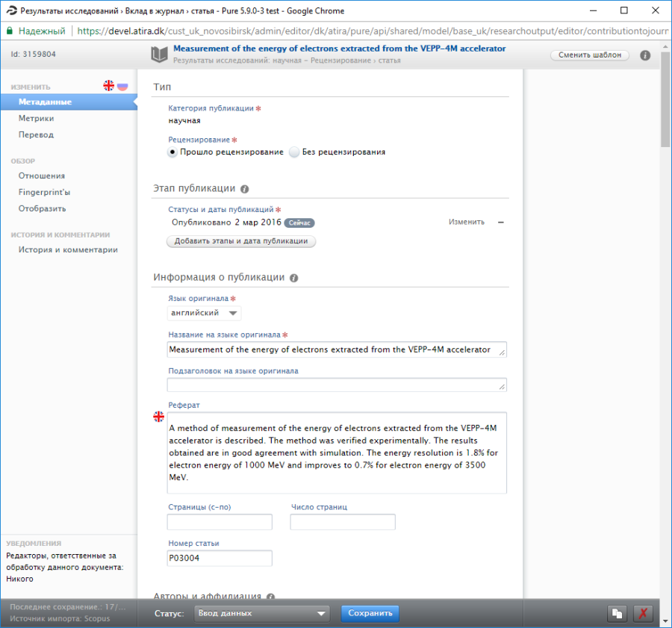The width and height of the screenshot is (672, 628).
Task: Open Метрики section in the sidebar
Action: tap(36, 118)
